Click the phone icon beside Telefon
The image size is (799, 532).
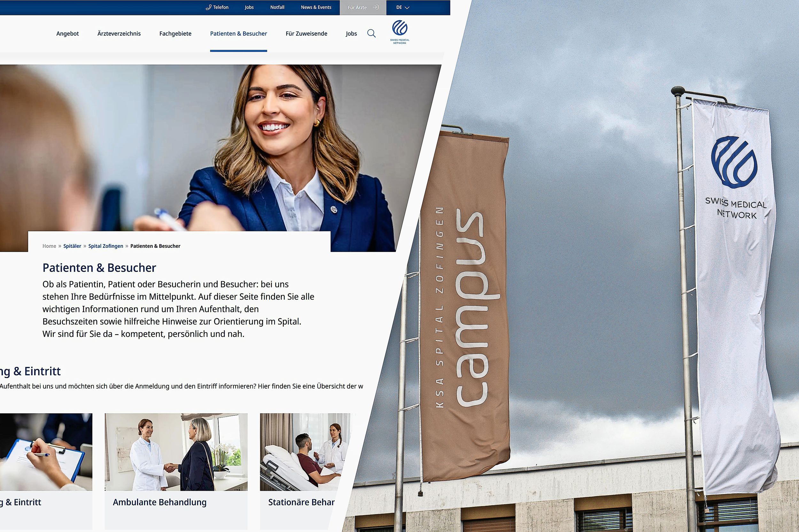208,7
